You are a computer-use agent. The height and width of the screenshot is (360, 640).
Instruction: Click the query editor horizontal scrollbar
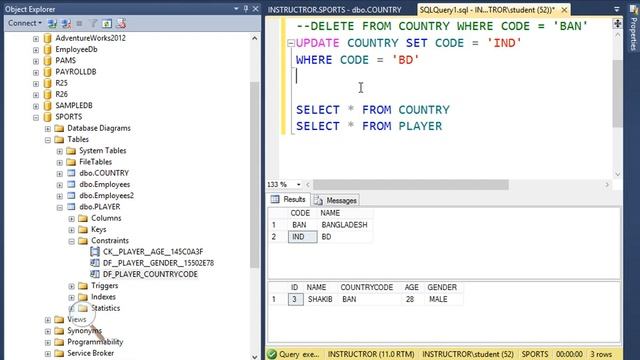pyautogui.click(x=411, y=185)
